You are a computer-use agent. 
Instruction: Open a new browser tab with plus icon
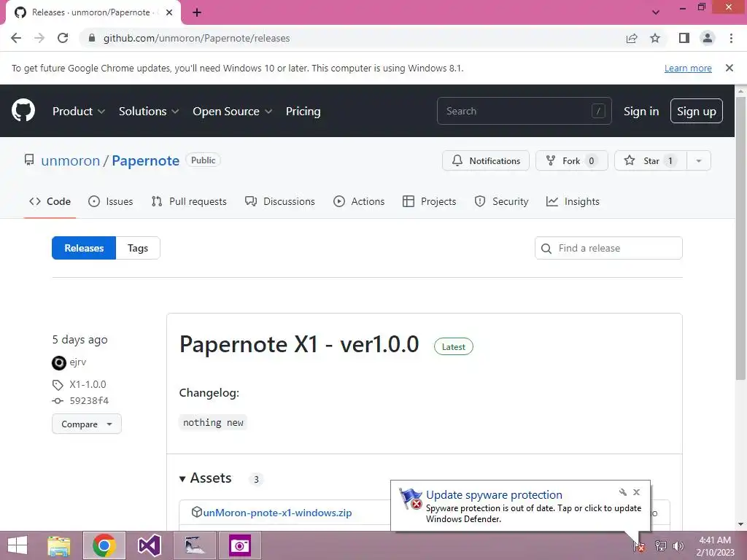point(197,12)
